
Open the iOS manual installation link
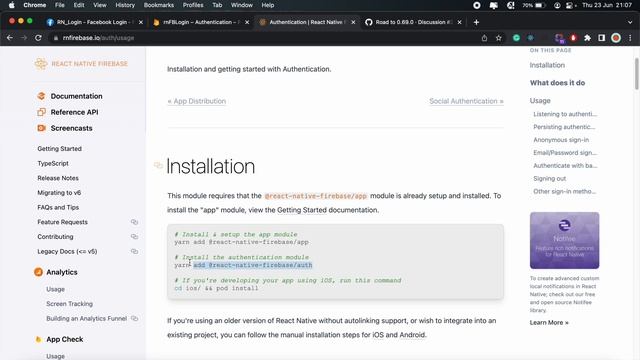click(378, 335)
